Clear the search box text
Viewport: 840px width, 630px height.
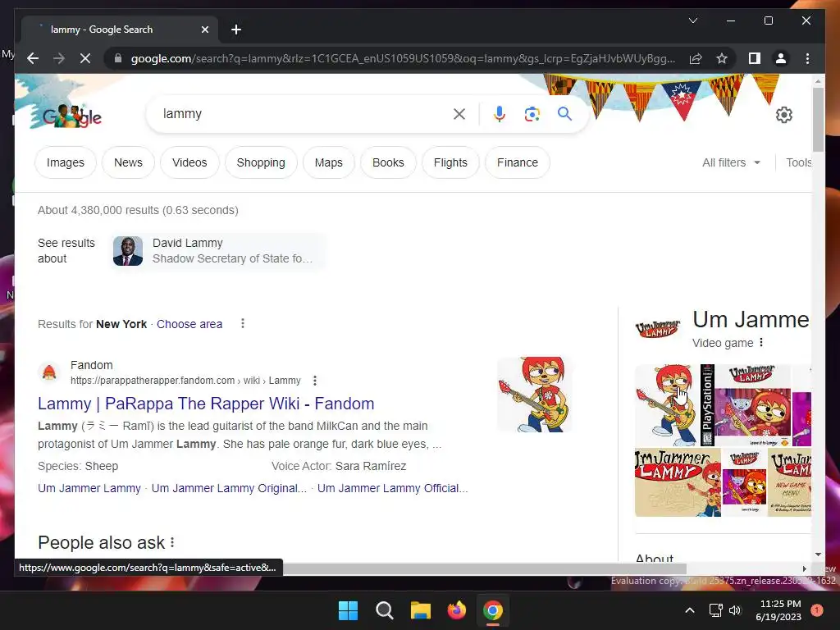[459, 113]
